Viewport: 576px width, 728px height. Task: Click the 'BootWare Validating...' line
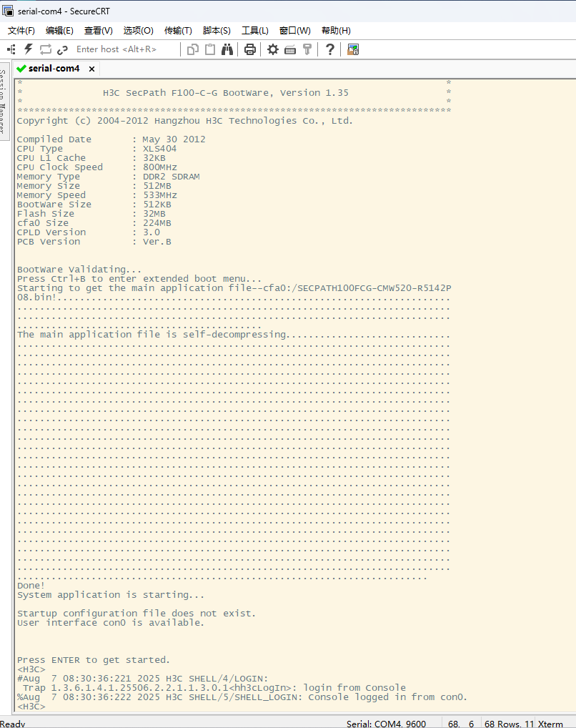[79, 270]
